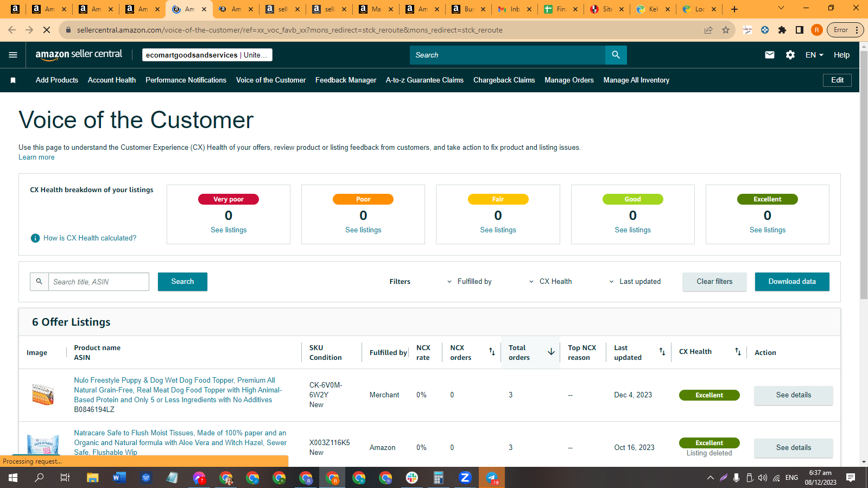868x488 pixels.
Task: Click the bookmark icon in favorites bar
Action: tap(13, 80)
